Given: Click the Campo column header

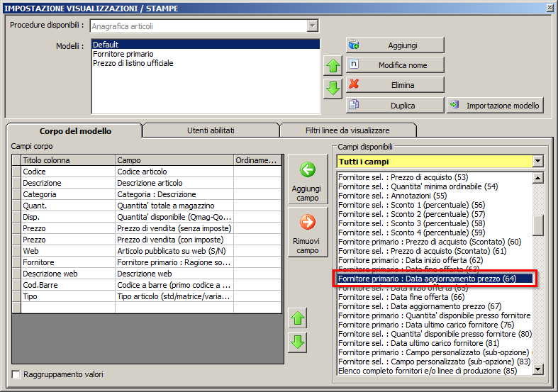Looking at the screenshot, I should click(174, 160).
